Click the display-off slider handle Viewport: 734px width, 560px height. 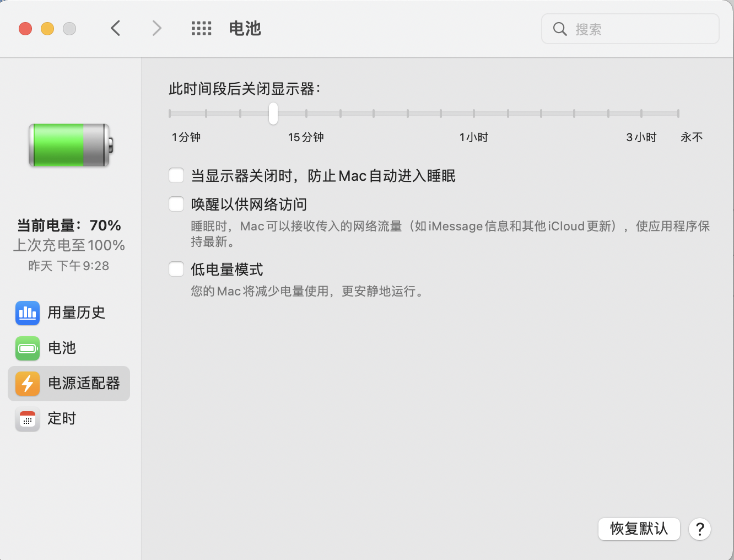[273, 114]
